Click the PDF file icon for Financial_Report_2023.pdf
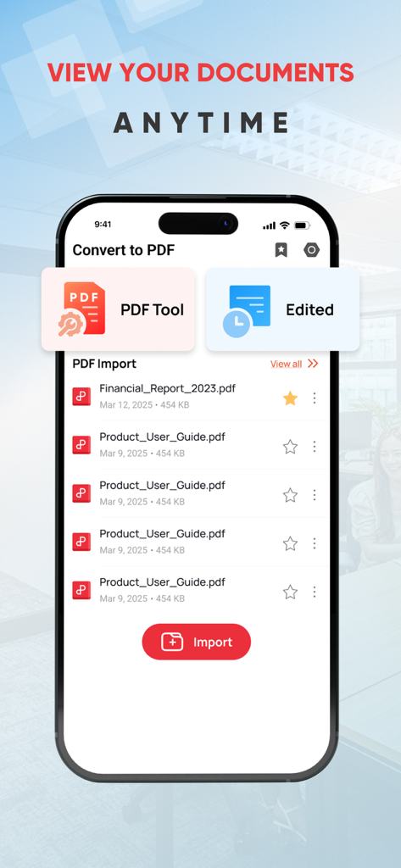This screenshot has width=401, height=868. click(x=81, y=397)
